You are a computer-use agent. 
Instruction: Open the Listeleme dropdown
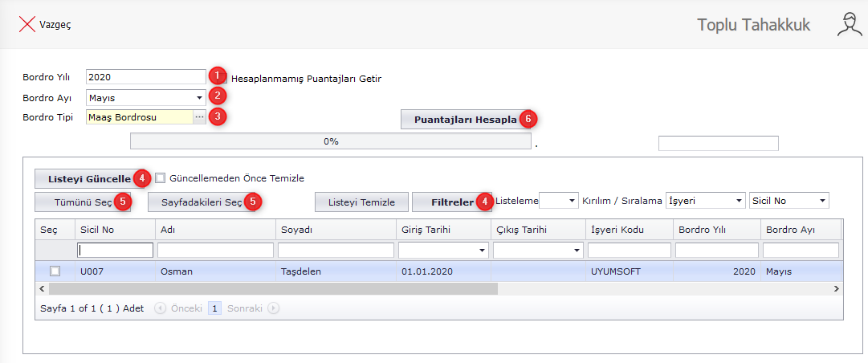pyautogui.click(x=571, y=201)
